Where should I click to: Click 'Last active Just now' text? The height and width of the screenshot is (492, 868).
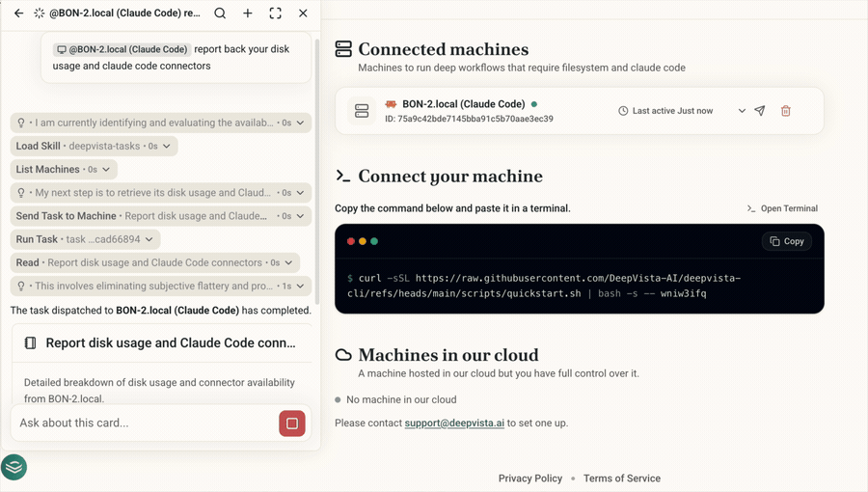[x=672, y=111]
